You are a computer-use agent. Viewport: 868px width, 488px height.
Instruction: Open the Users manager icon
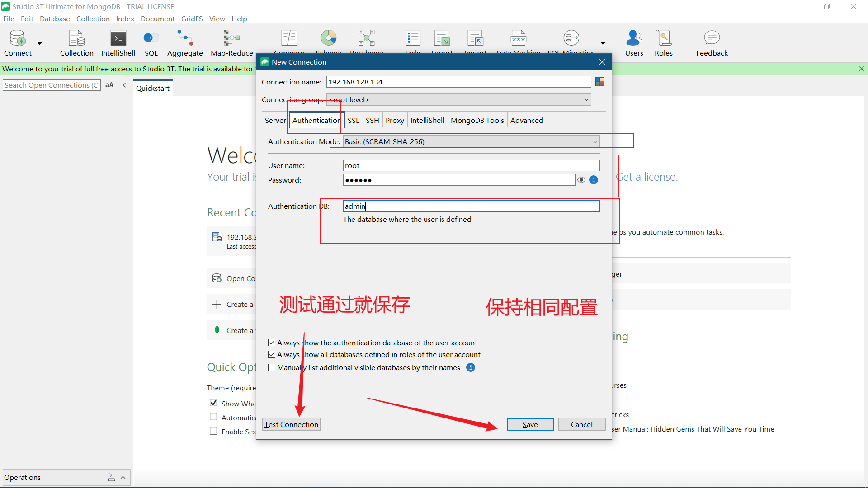coord(634,43)
